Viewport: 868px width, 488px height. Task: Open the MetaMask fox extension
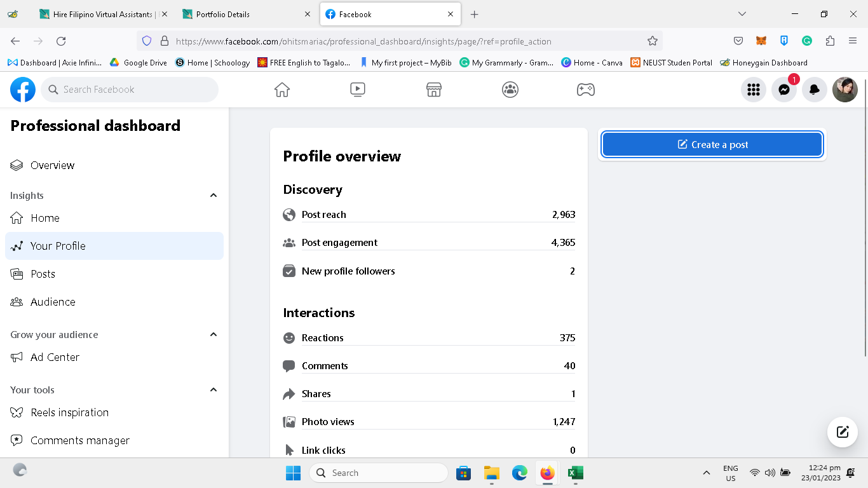[x=761, y=41]
